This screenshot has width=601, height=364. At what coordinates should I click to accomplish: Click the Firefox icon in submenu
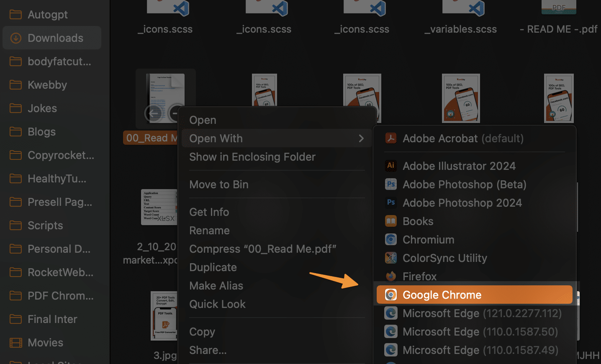click(x=390, y=276)
